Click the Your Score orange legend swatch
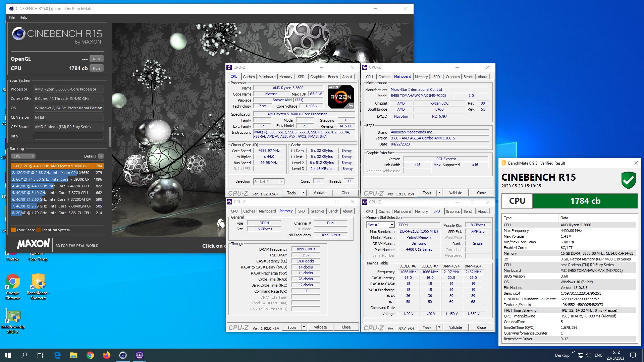 click(x=13, y=230)
